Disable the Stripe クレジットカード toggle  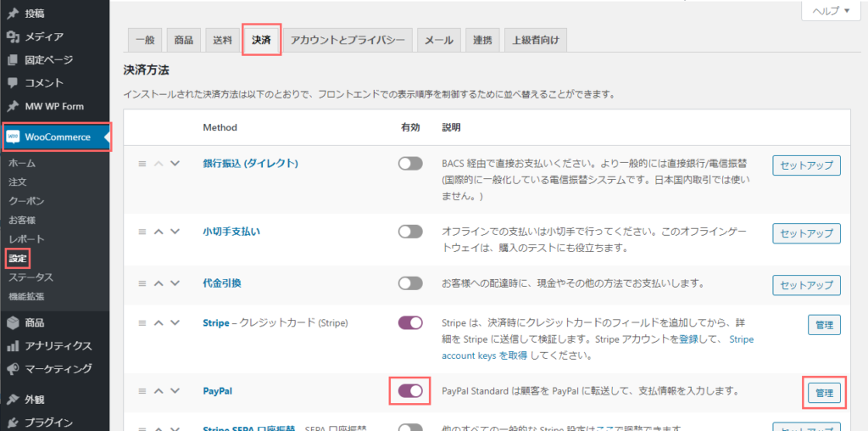pos(410,323)
